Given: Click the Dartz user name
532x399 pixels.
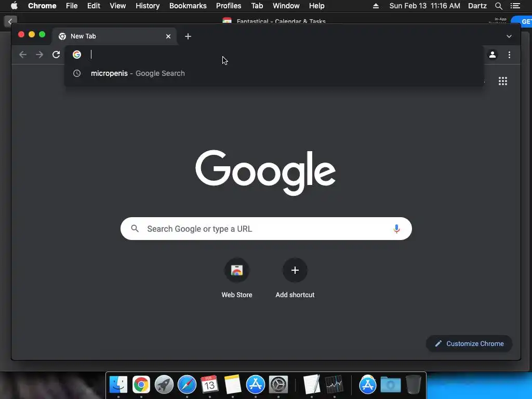Looking at the screenshot, I should 477,6.
